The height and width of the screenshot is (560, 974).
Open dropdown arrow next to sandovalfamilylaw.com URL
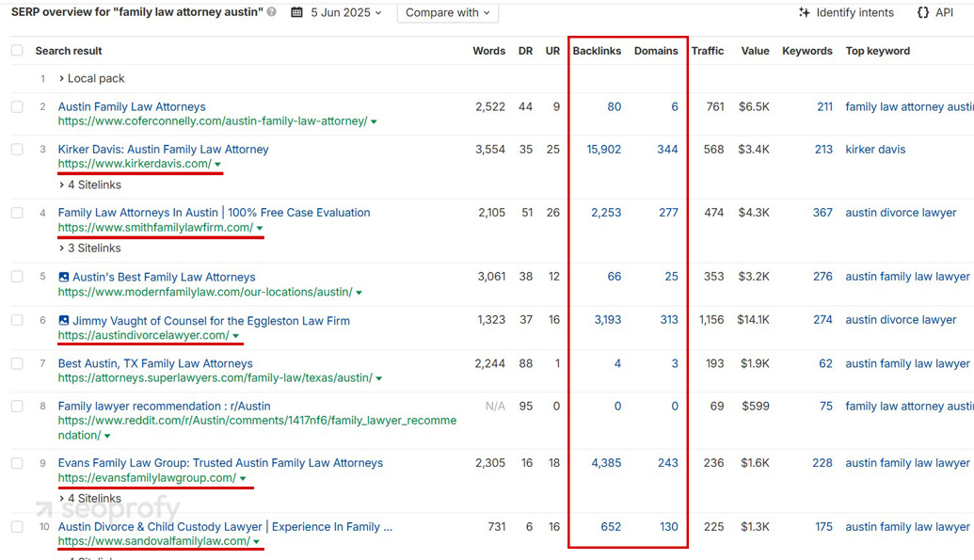[256, 542]
